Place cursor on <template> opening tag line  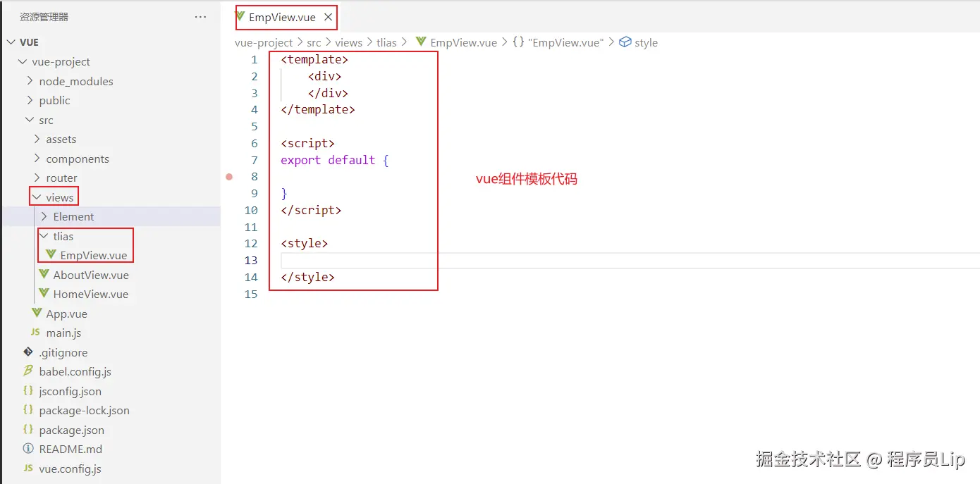click(314, 59)
